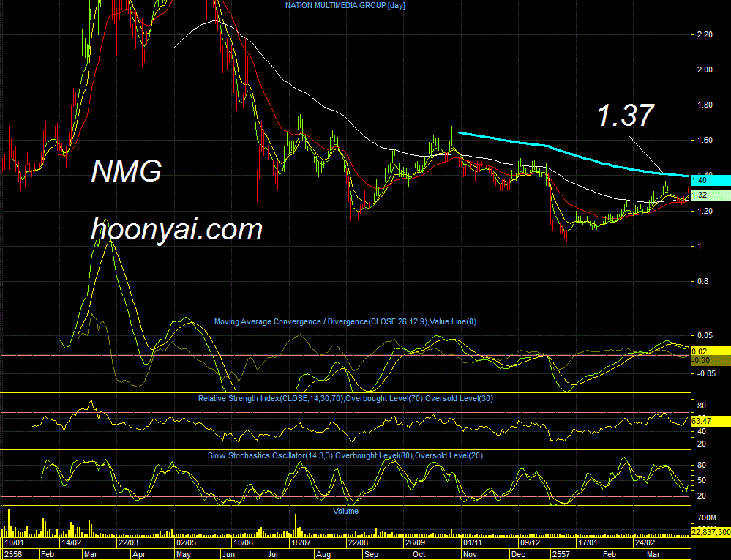Click the Sep month label
731x560 pixels.
pos(371,554)
